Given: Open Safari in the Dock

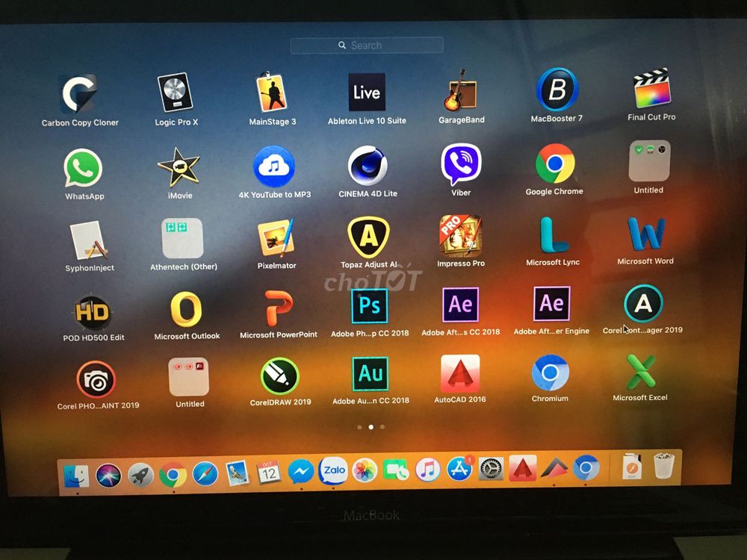Looking at the screenshot, I should pyautogui.click(x=205, y=474).
